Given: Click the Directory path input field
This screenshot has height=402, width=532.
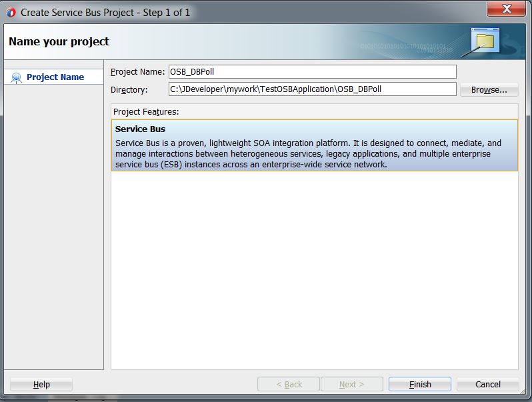Looking at the screenshot, I should click(312, 89).
